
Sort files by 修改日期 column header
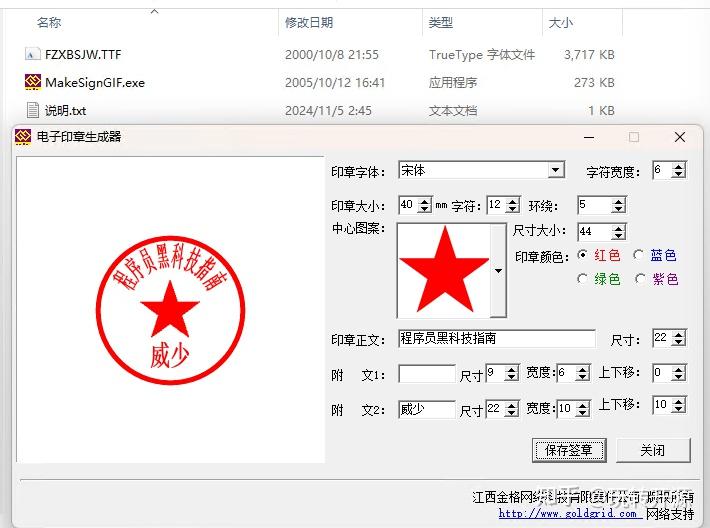[x=309, y=22]
